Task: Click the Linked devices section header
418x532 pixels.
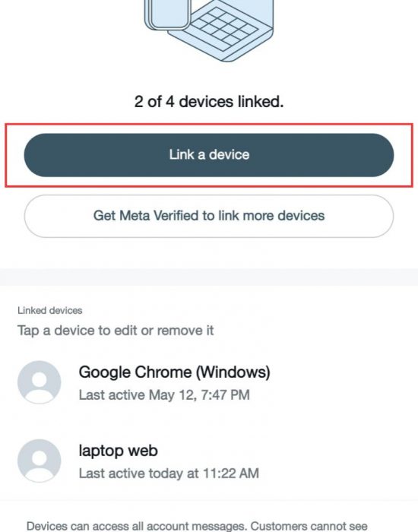Action: click(50, 310)
